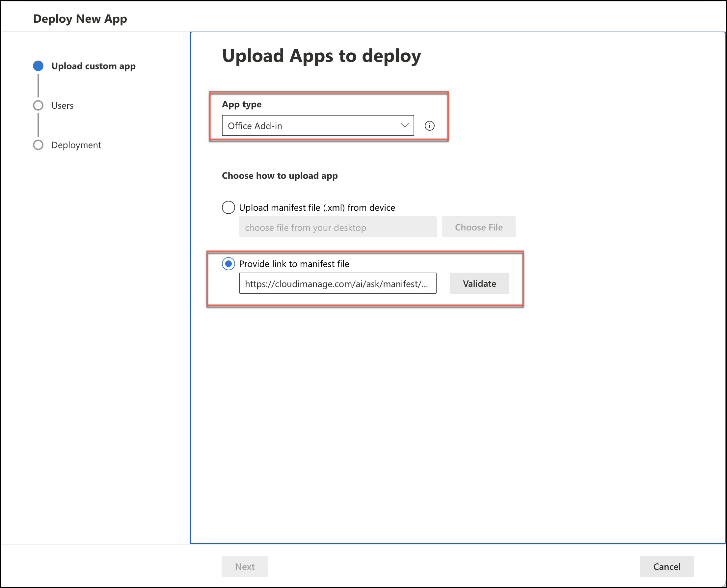Click the Deploy New App title
The height and width of the screenshot is (588, 727).
coord(80,19)
